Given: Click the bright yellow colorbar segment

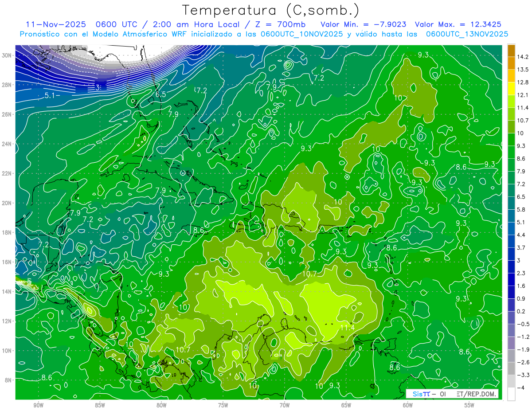Looking at the screenshot, I should coord(511,88).
